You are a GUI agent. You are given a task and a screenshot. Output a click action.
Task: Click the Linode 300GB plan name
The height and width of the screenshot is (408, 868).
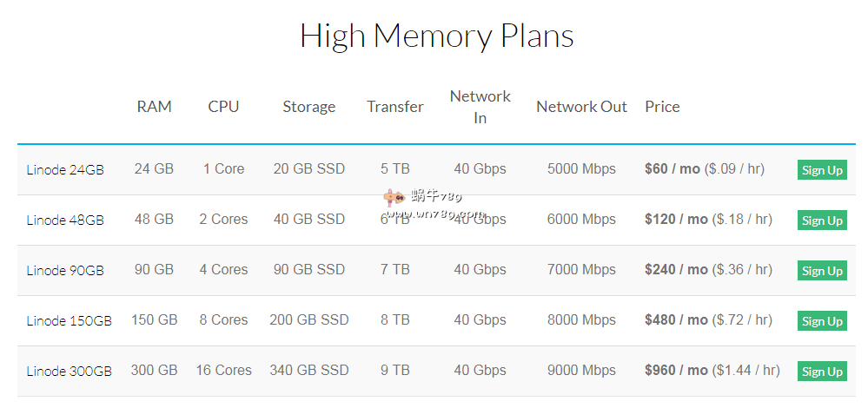pyautogui.click(x=69, y=372)
